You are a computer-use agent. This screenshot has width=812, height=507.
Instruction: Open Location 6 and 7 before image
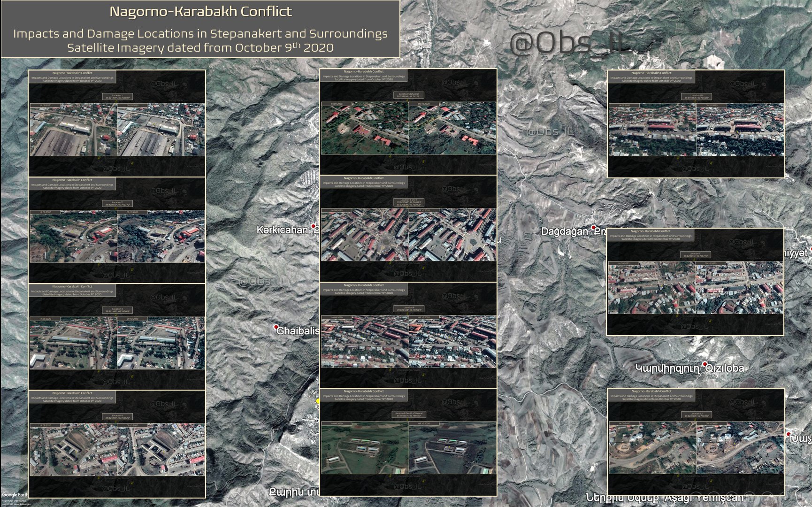point(365,235)
